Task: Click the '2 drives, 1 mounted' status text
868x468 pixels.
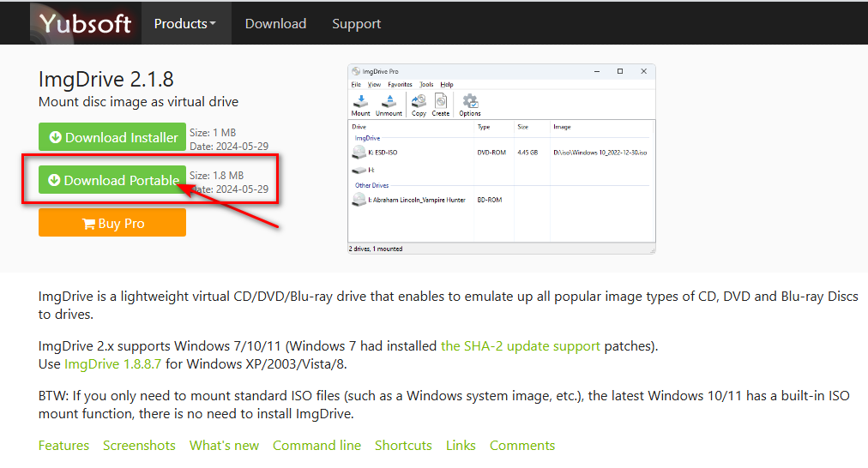Action: click(x=376, y=249)
